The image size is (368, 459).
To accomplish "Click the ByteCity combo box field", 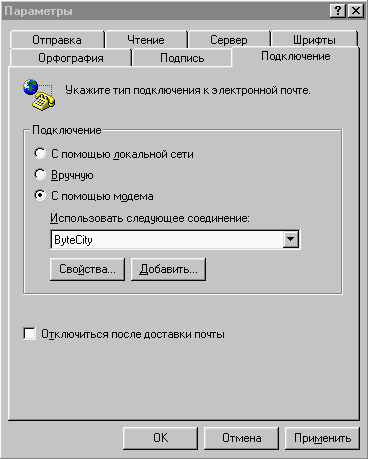I will coord(175,239).
